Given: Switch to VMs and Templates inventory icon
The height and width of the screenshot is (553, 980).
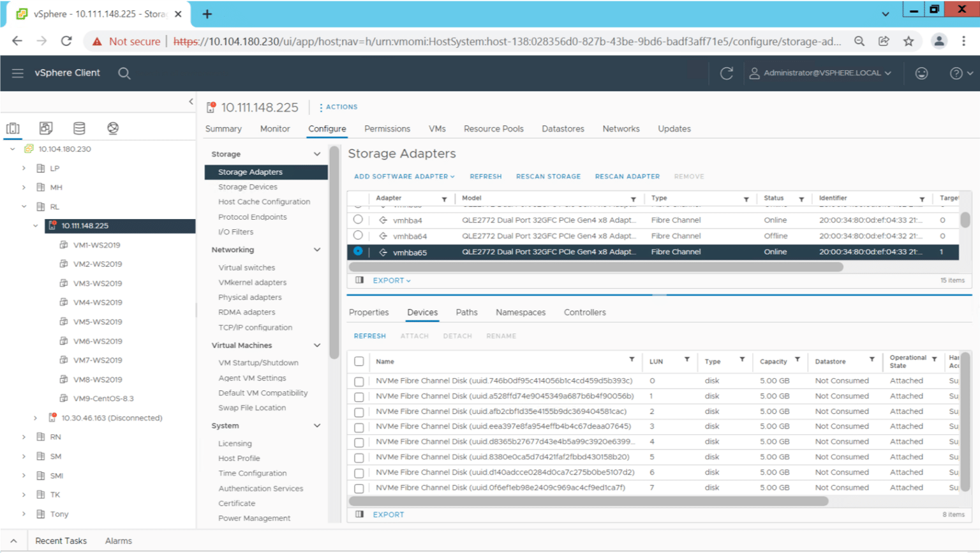Looking at the screenshot, I should pyautogui.click(x=46, y=128).
